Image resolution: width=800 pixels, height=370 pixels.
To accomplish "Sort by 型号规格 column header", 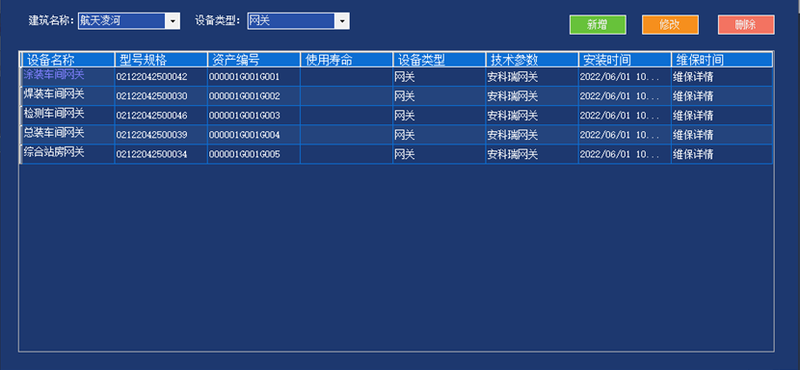I will click(161, 60).
